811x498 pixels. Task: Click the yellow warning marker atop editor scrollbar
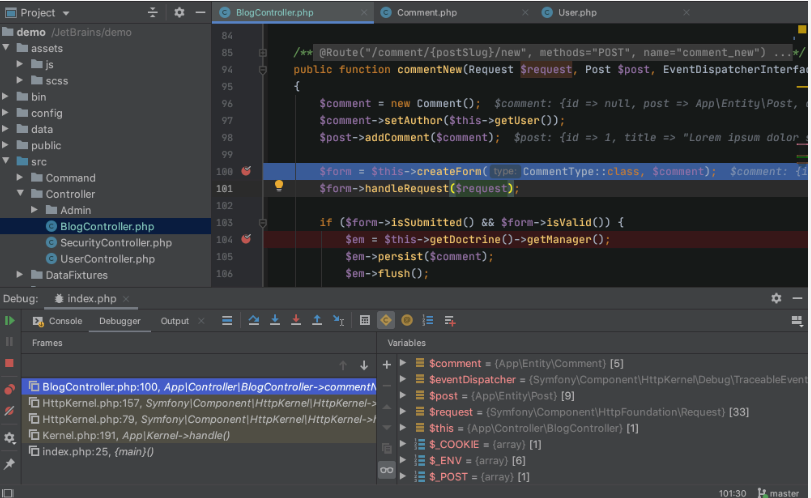[802, 29]
